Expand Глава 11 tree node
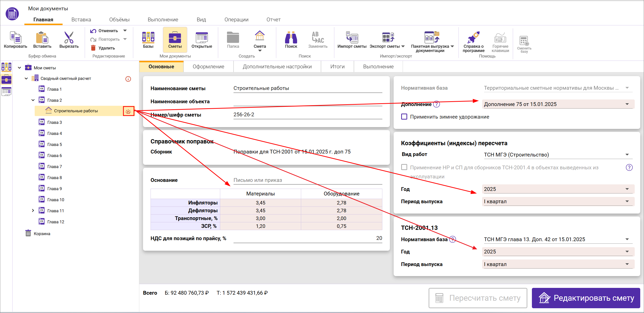Viewport: 644px width, 313px height. tap(33, 211)
